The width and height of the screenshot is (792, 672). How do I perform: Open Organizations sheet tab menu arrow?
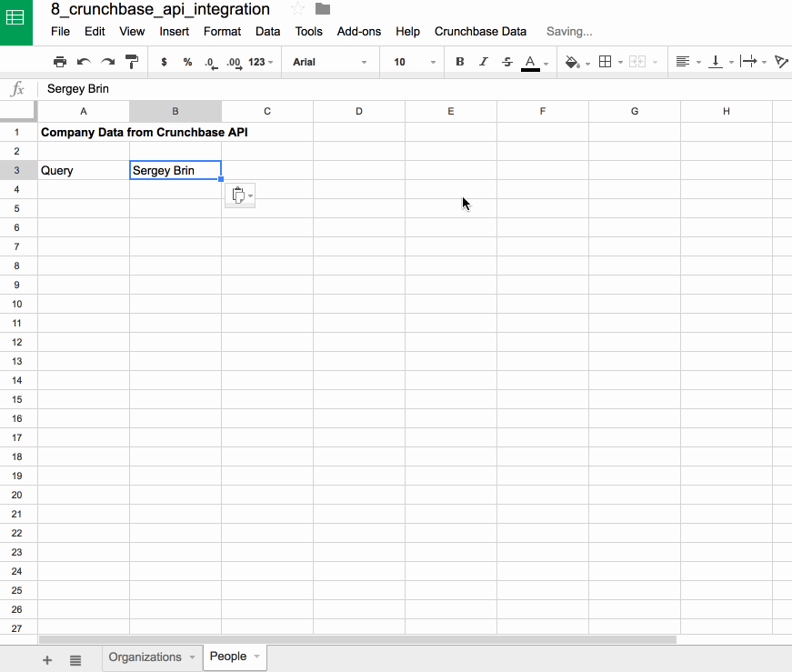193,657
